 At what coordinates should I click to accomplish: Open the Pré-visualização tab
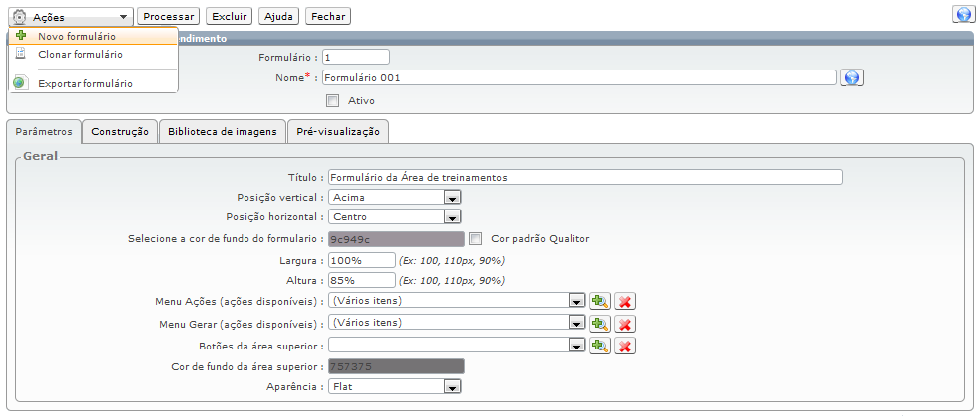(x=338, y=132)
